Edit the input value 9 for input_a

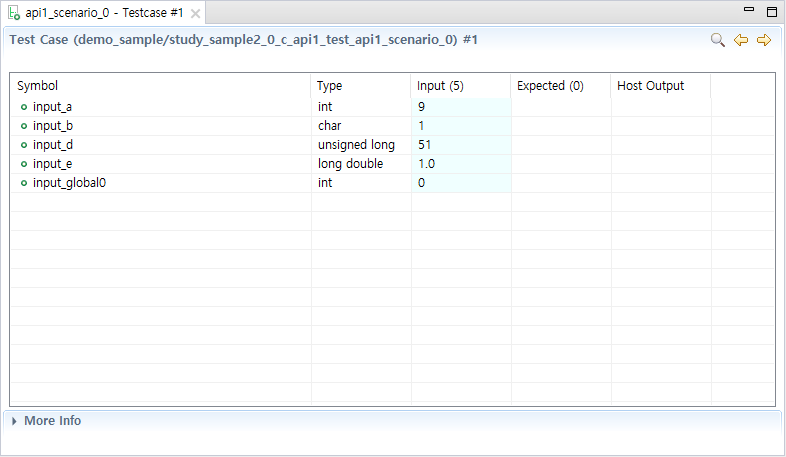461,107
